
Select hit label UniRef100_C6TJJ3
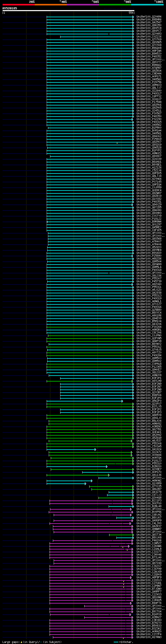149,495
